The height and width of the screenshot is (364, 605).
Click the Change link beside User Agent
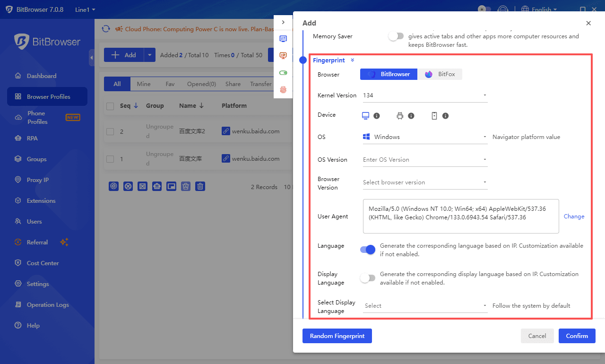(574, 217)
